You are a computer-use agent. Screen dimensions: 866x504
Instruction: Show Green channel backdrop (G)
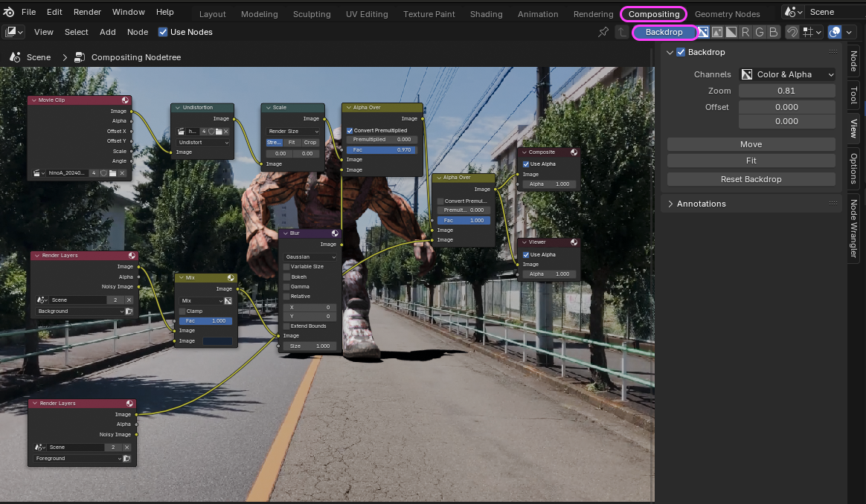[760, 32]
